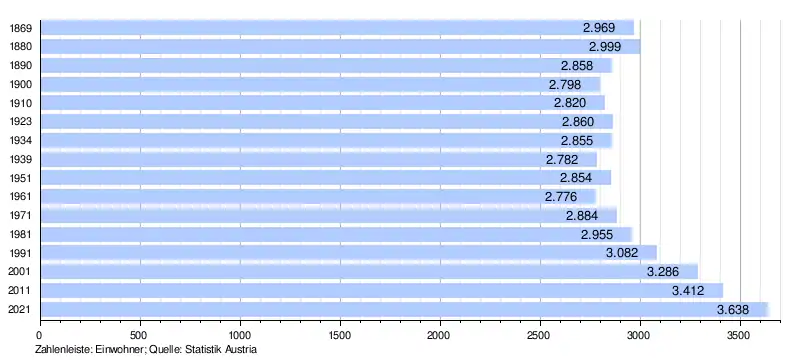Click the 1910 bar value 2.820

pos(570,103)
